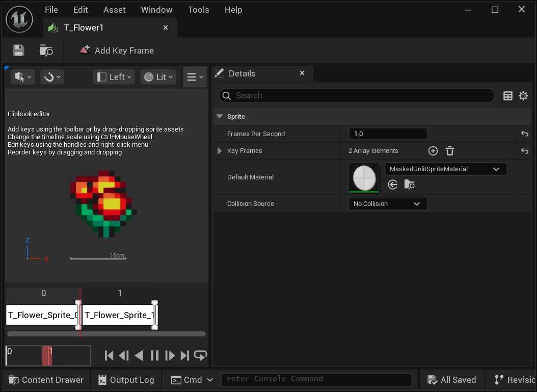Use selected asset for Default Material
This screenshot has height=392, width=537.
click(392, 185)
